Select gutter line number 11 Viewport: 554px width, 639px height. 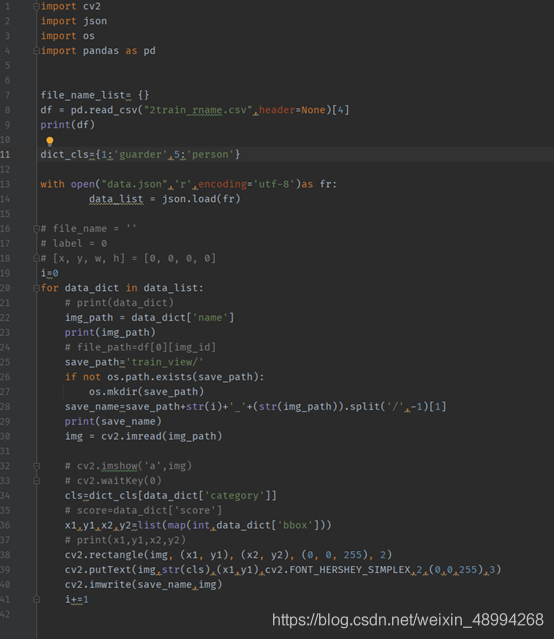click(5, 154)
